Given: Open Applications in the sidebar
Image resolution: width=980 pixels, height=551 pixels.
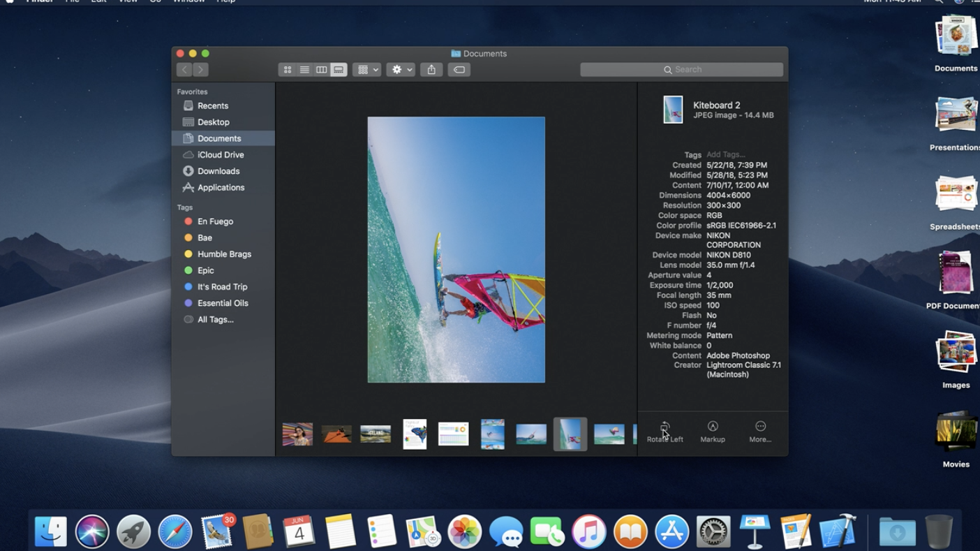Looking at the screenshot, I should pos(223,188).
